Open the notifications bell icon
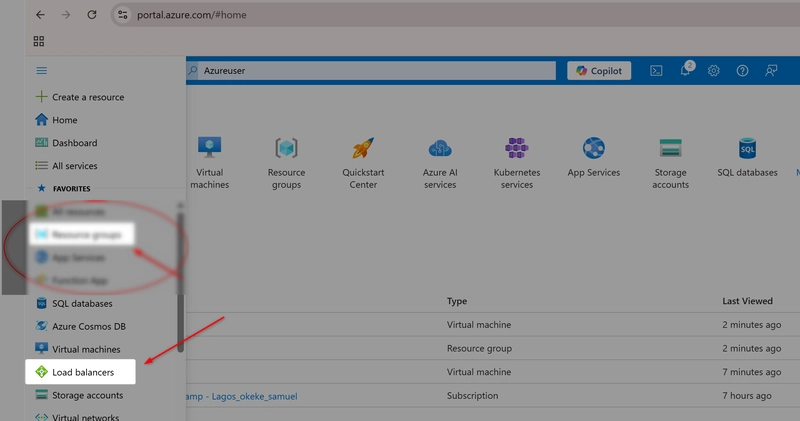 (x=685, y=70)
